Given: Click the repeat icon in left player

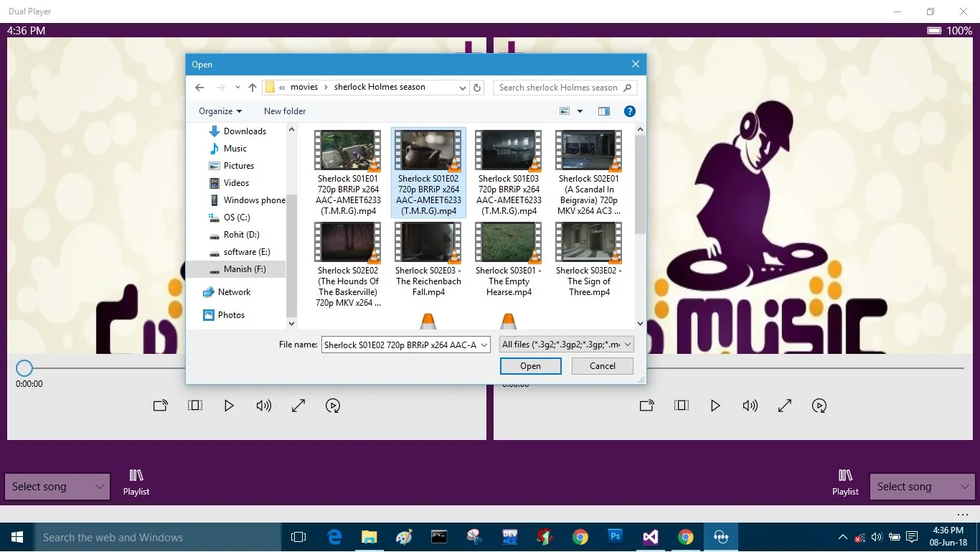Looking at the screenshot, I should (x=333, y=406).
